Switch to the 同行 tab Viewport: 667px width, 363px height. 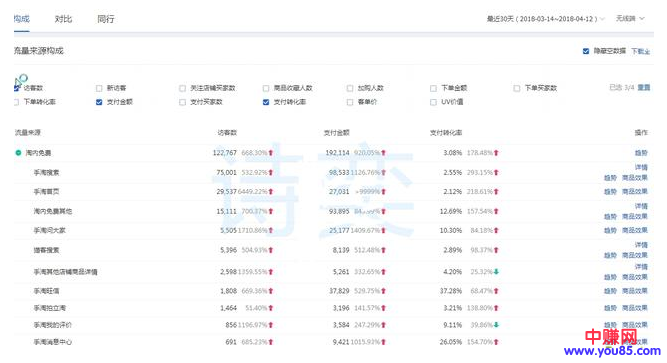[x=105, y=19]
